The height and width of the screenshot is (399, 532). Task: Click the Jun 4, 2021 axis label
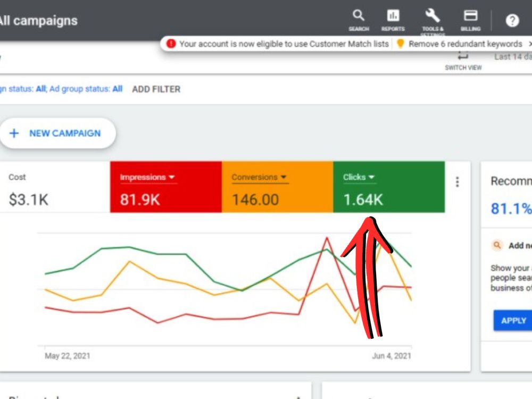(x=392, y=356)
